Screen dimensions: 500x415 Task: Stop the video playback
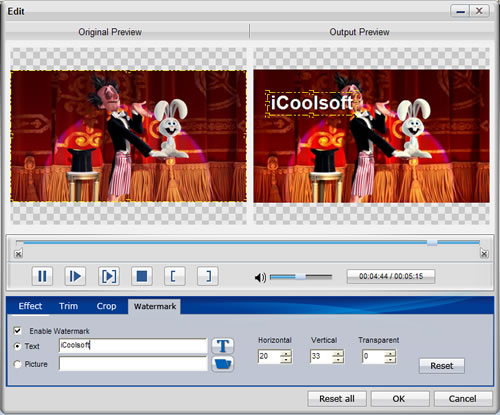(142, 276)
